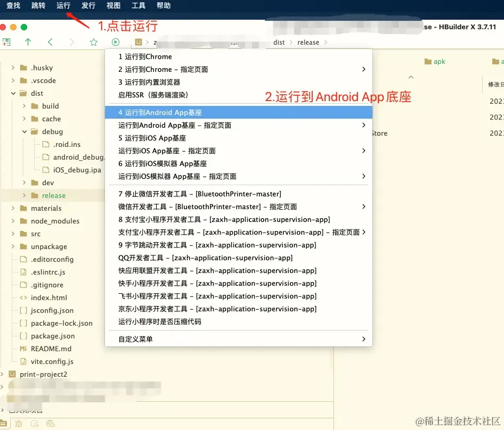Image resolution: width=504 pixels, height=430 pixels.
Task: Click the up arrow toolbar icon
Action: click(x=28, y=42)
